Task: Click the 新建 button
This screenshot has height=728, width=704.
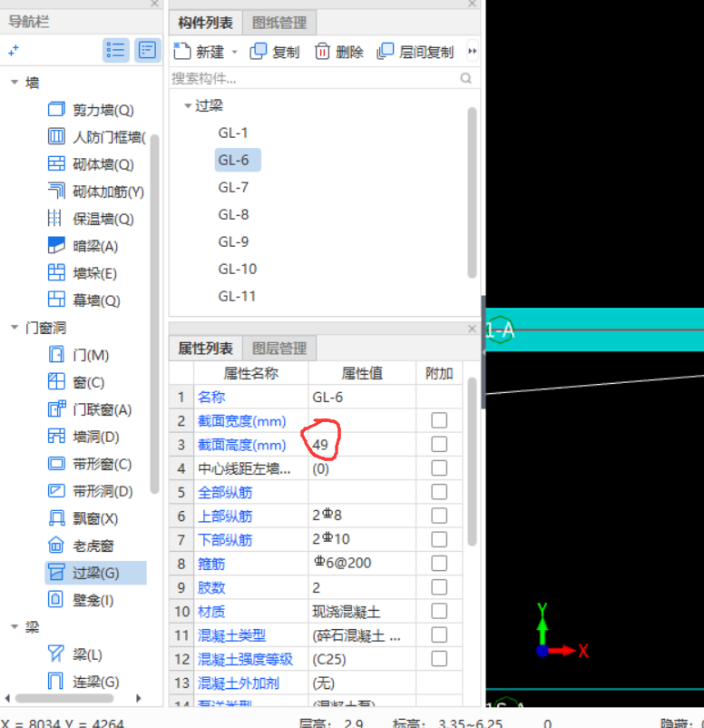Action: pyautogui.click(x=199, y=52)
